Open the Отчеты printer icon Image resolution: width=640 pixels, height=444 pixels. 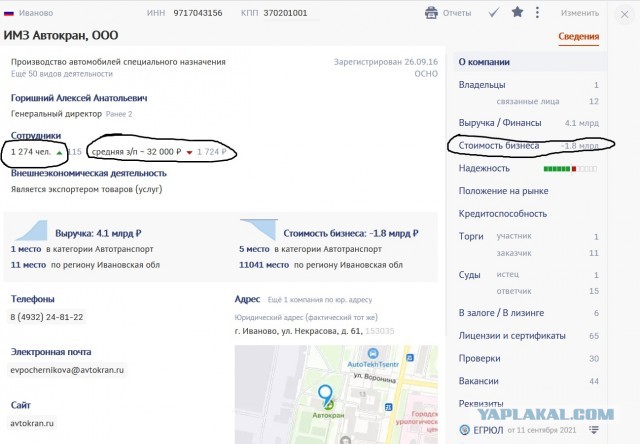431,13
